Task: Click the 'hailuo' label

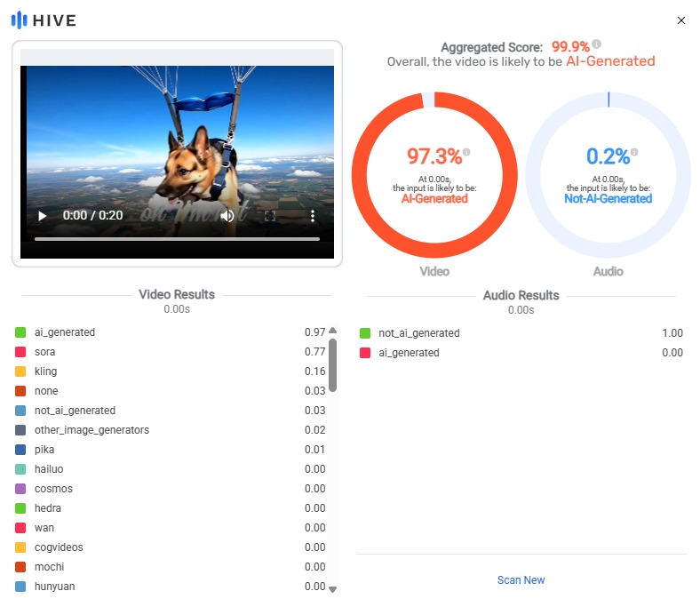Action: point(49,469)
